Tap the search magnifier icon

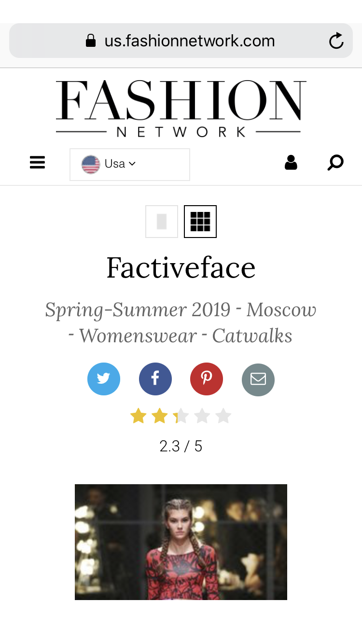pos(335,163)
